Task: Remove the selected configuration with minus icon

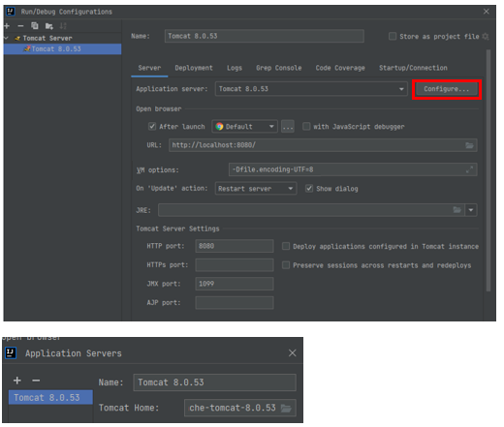Action: [x=20, y=26]
